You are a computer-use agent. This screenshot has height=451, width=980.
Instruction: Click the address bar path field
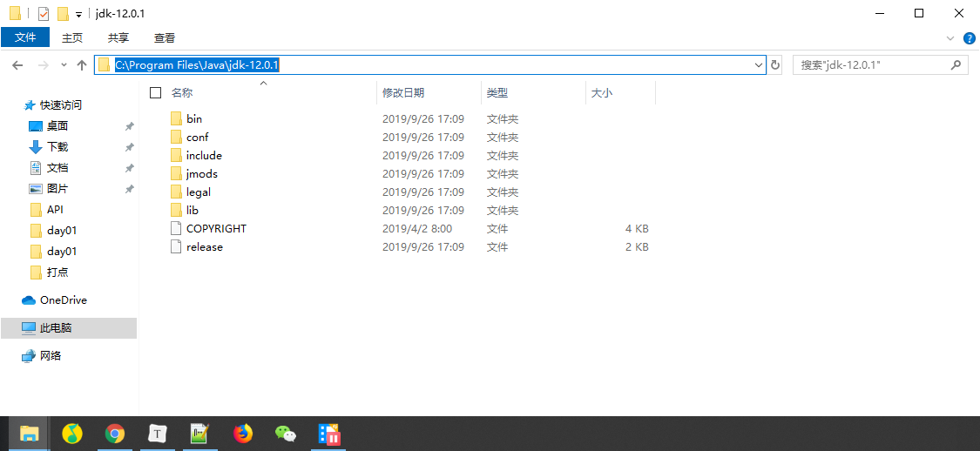tap(430, 65)
